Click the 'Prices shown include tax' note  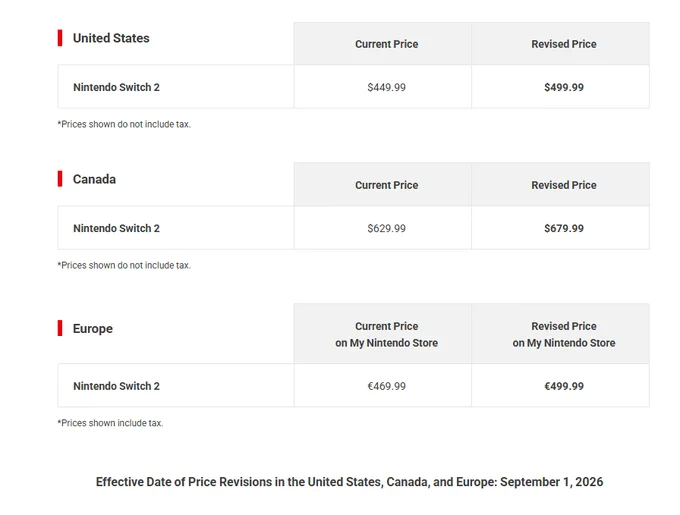[x=110, y=423]
